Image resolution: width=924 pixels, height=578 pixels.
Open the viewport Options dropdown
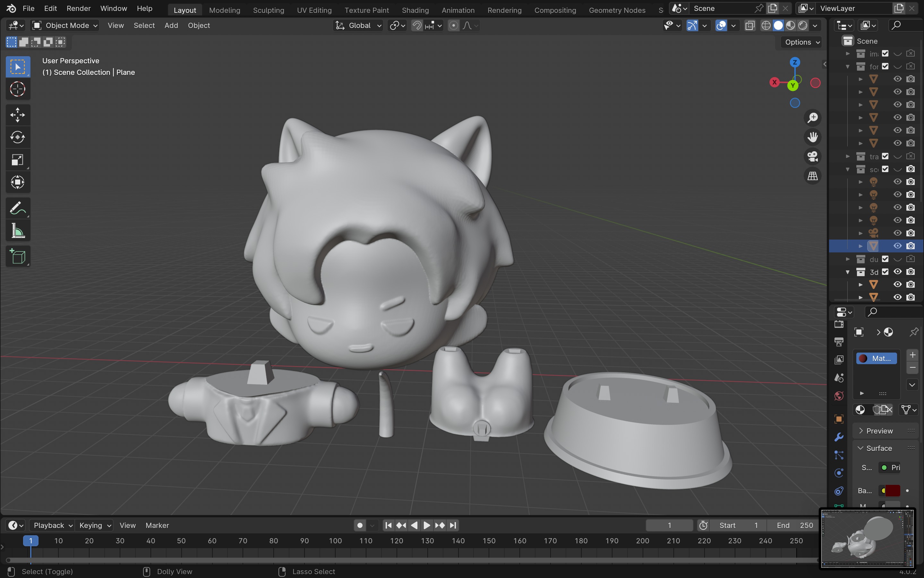coord(802,42)
